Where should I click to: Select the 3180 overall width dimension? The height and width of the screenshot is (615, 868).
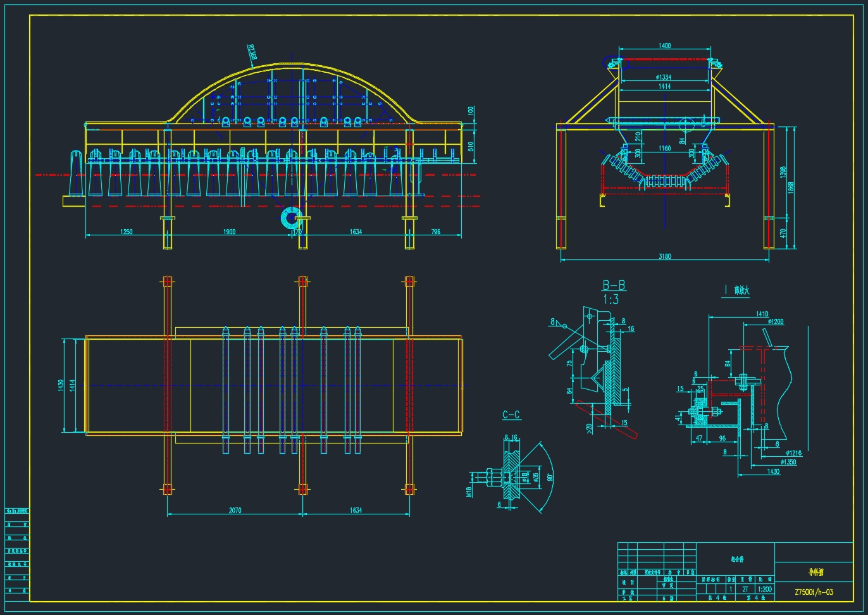[664, 256]
